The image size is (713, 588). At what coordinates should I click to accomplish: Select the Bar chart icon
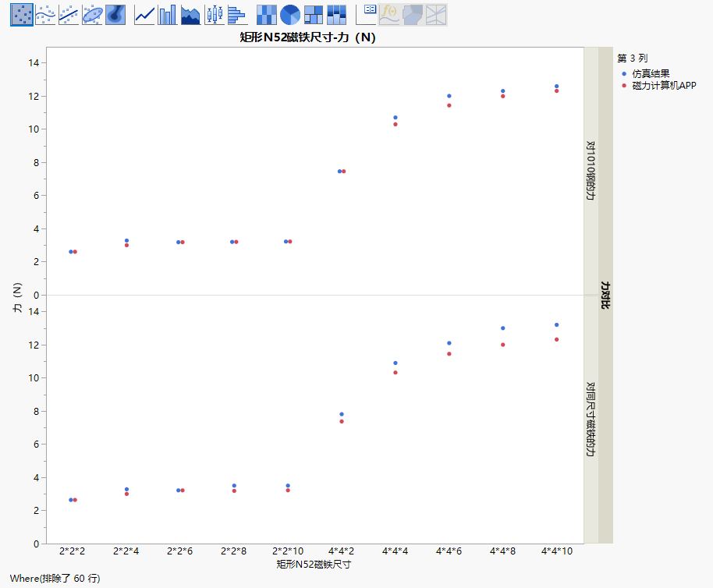pyautogui.click(x=168, y=14)
